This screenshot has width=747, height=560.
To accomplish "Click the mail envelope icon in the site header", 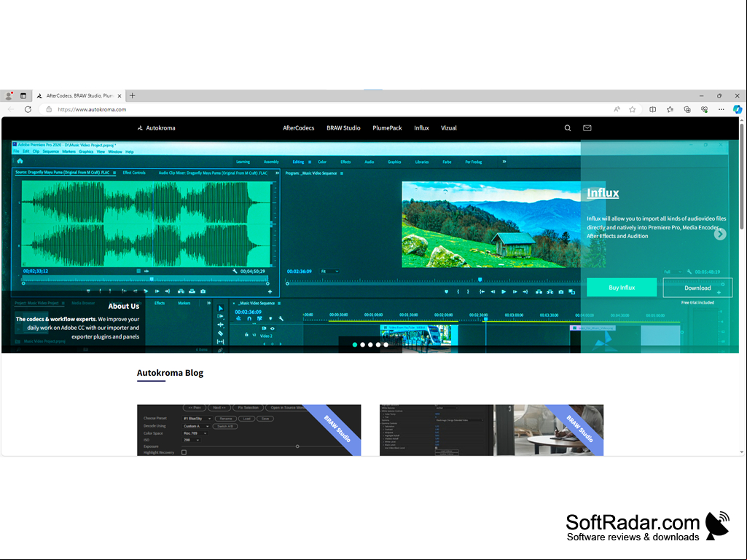I will click(x=587, y=128).
